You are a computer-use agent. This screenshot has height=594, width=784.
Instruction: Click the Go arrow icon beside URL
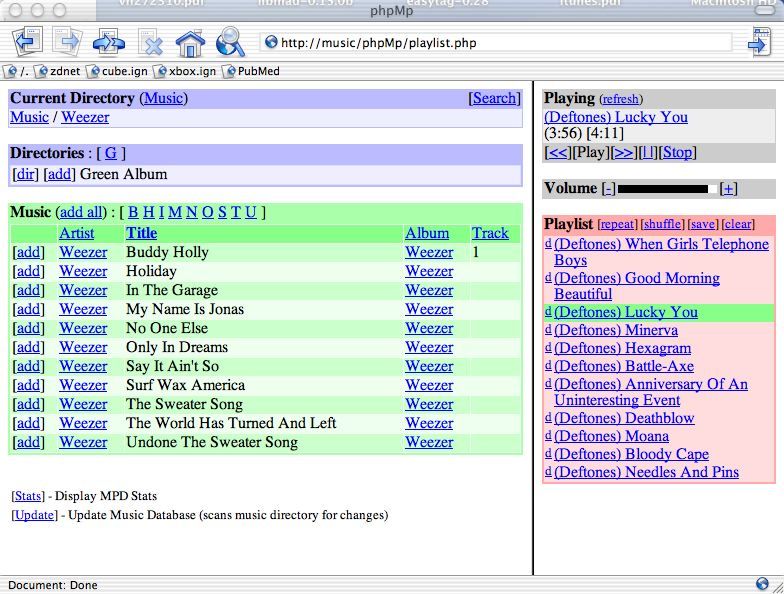(x=760, y=42)
